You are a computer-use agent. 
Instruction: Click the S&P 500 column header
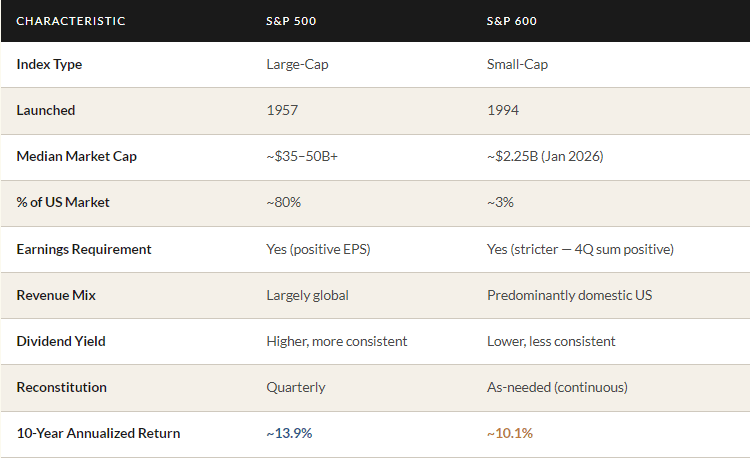(290, 20)
